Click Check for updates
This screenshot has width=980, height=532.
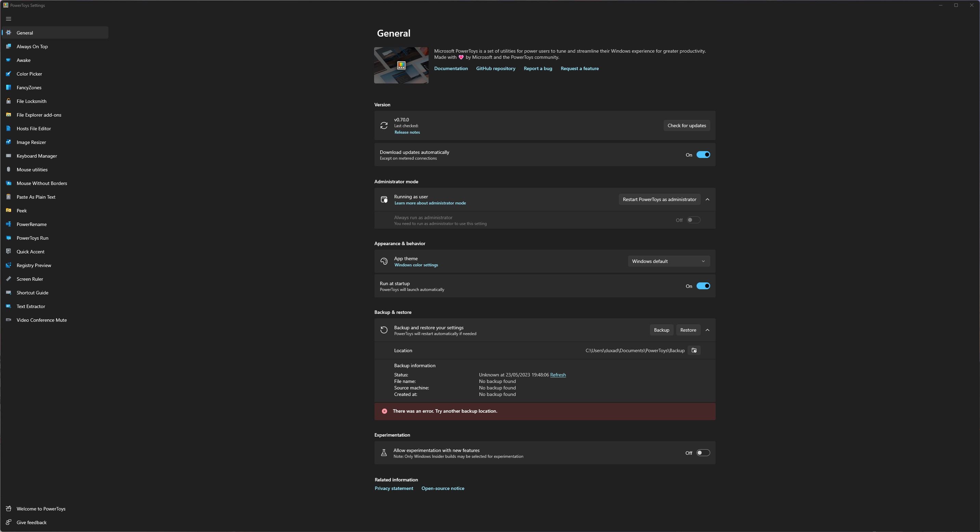[686, 125]
